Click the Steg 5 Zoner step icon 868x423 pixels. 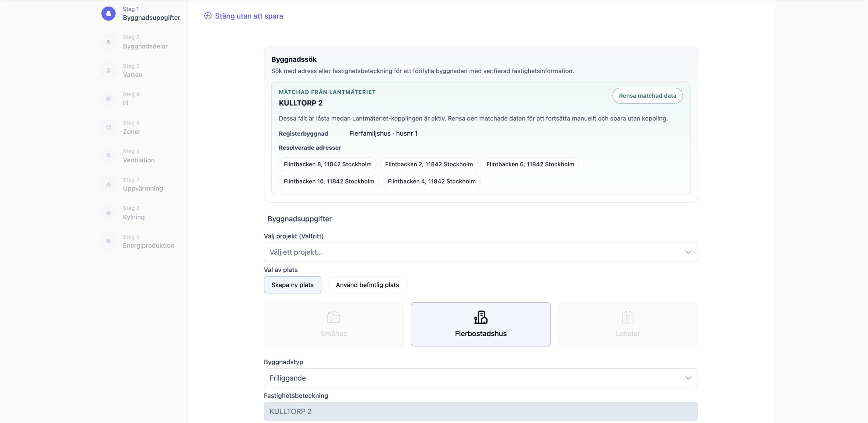click(108, 128)
